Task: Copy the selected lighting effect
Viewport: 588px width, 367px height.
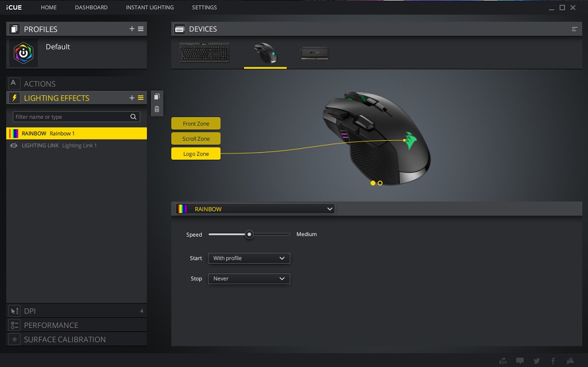Action: [x=157, y=97]
